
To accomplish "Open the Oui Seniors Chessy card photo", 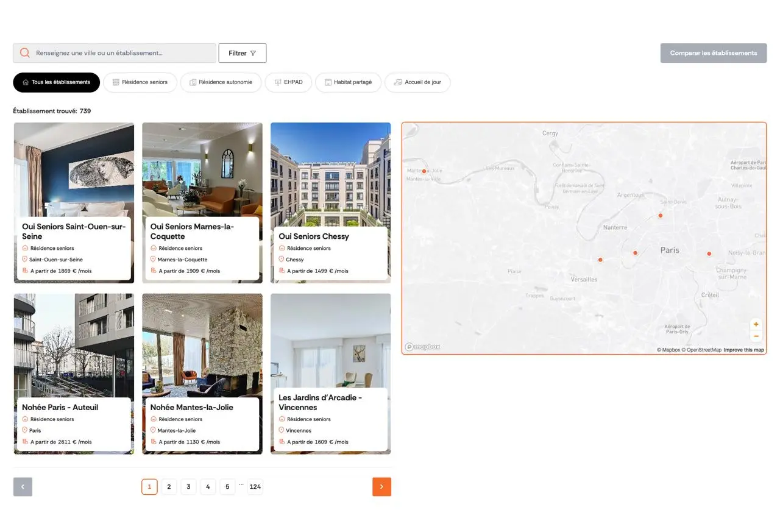I will coord(331,174).
